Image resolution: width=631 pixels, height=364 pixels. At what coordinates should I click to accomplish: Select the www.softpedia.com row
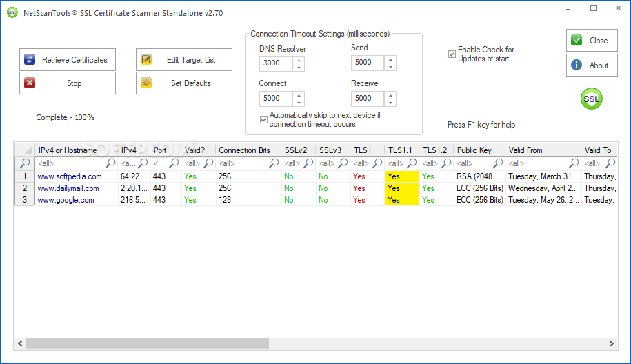pyautogui.click(x=316, y=176)
